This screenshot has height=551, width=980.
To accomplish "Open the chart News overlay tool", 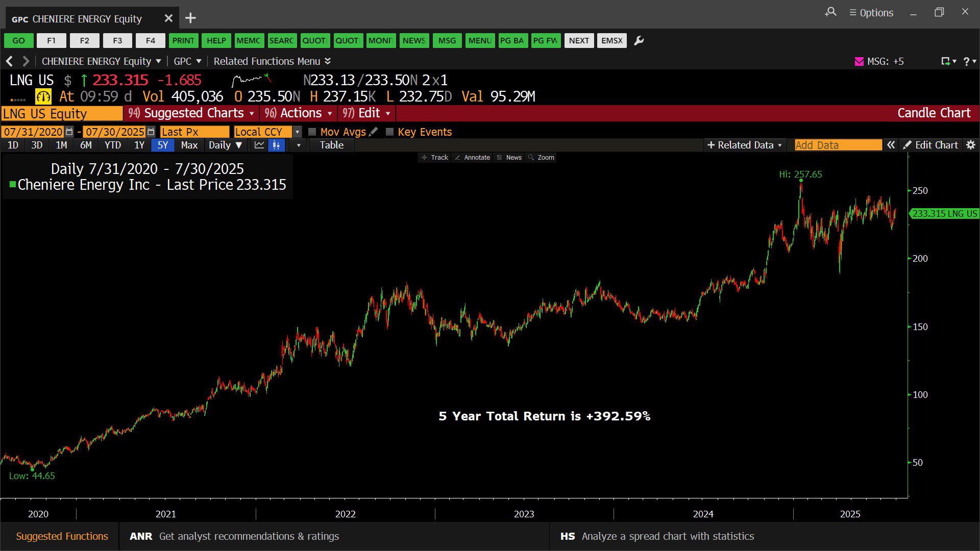I will [x=509, y=157].
